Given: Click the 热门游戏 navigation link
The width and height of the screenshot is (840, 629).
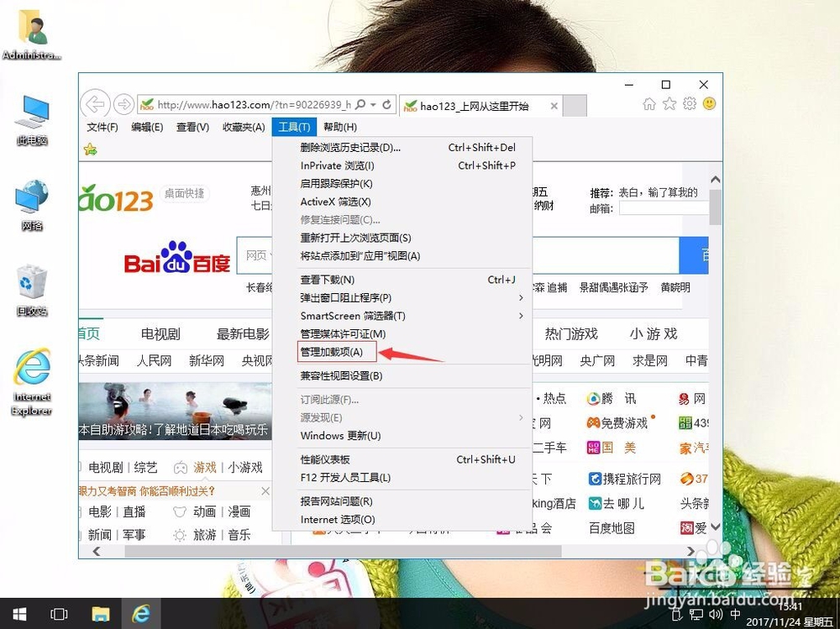Looking at the screenshot, I should click(571, 333).
